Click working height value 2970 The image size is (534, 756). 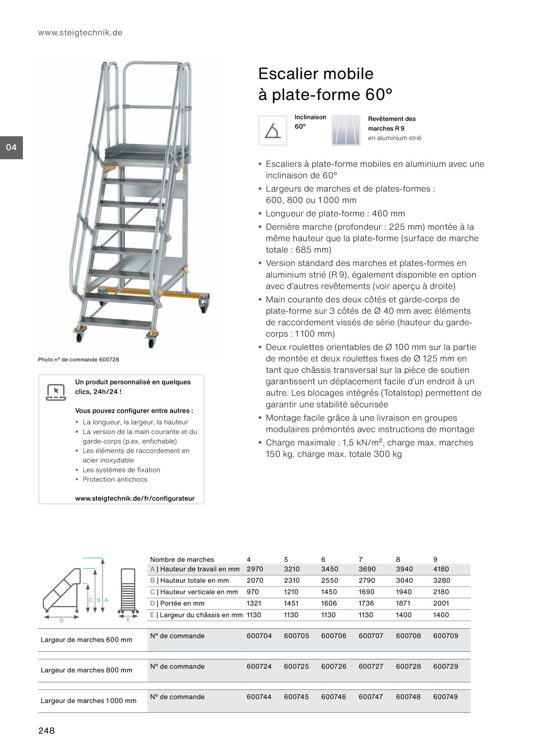pos(255,569)
